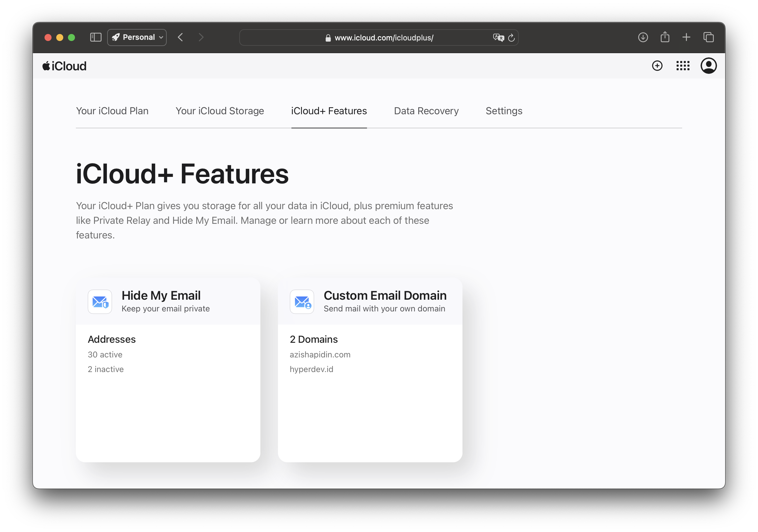Show tab overview
Screen dimensions: 758x532
[709, 37]
